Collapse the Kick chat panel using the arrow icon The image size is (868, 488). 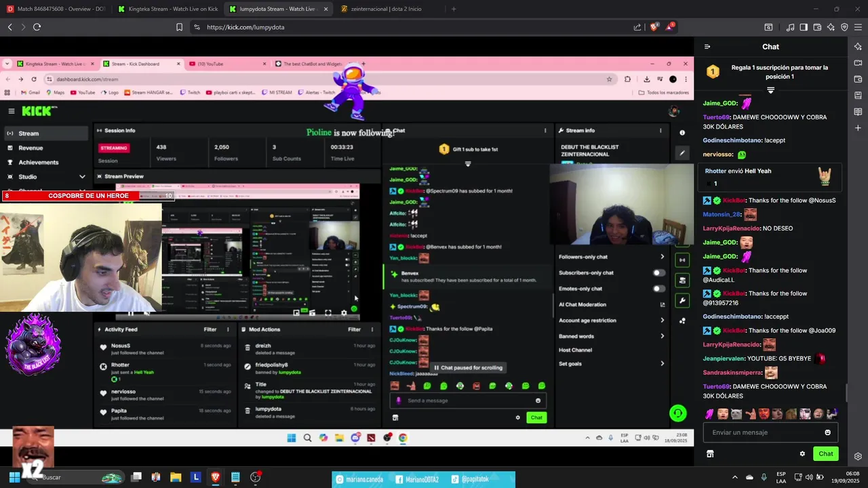(707, 47)
